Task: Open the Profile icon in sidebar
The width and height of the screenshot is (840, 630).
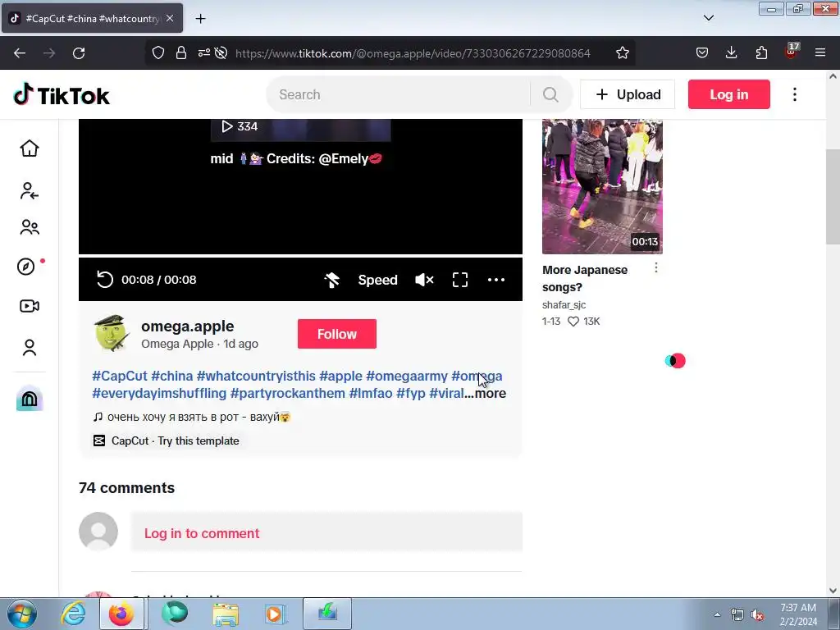Action: [x=30, y=348]
